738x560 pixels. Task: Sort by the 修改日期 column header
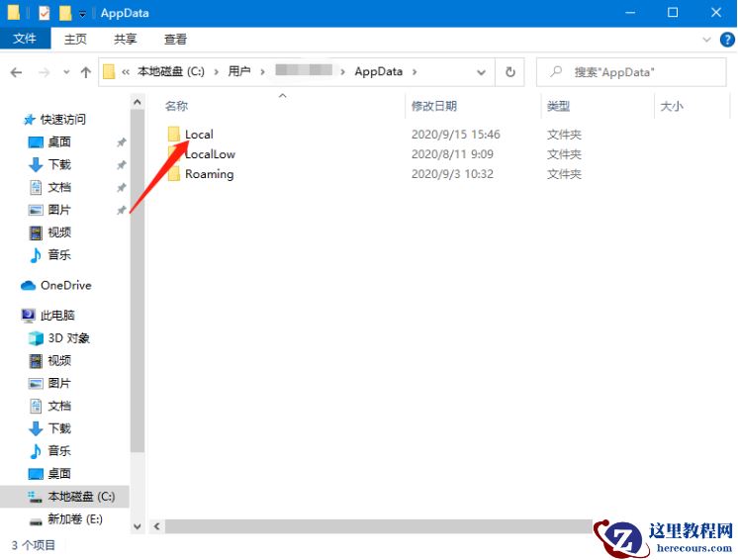[434, 106]
